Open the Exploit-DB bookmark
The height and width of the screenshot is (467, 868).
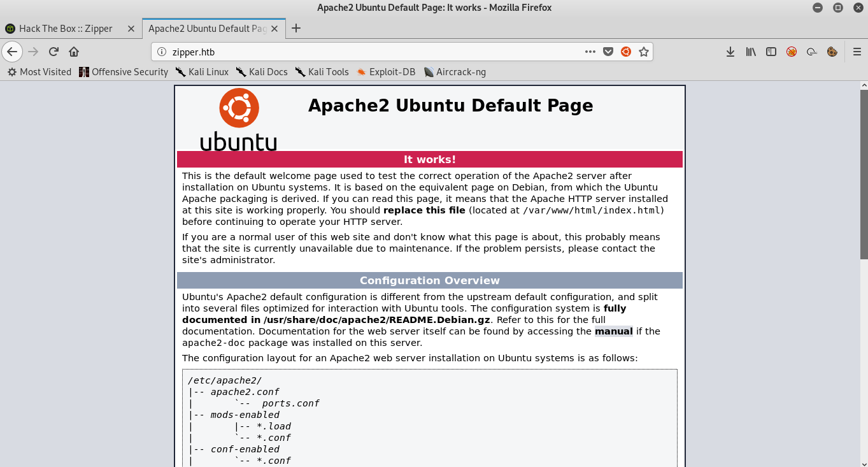[386, 72]
